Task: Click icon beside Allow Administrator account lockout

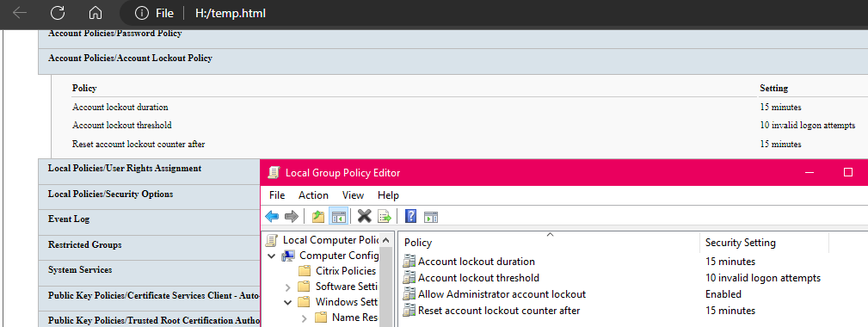Action: (x=409, y=294)
